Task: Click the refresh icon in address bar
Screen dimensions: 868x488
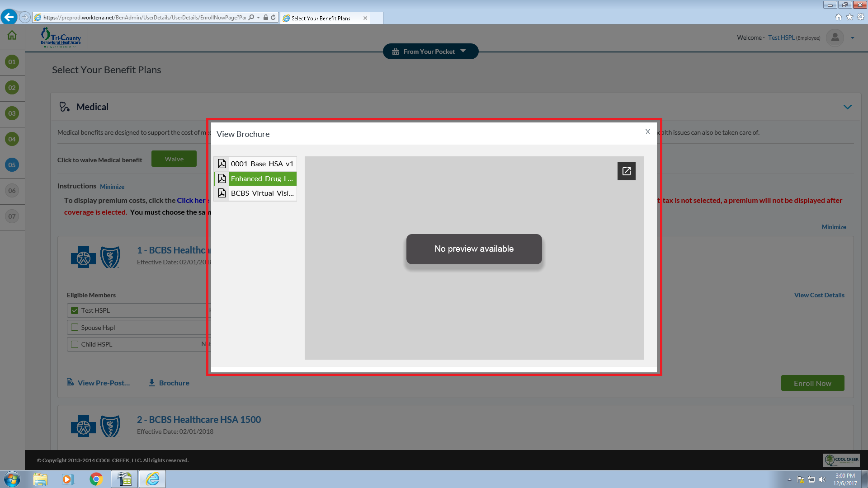Action: click(273, 18)
